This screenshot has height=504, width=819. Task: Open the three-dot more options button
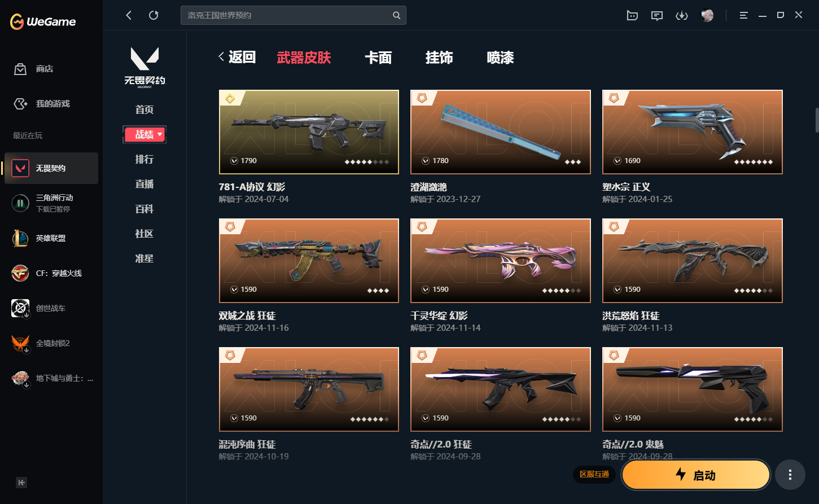pos(790,475)
